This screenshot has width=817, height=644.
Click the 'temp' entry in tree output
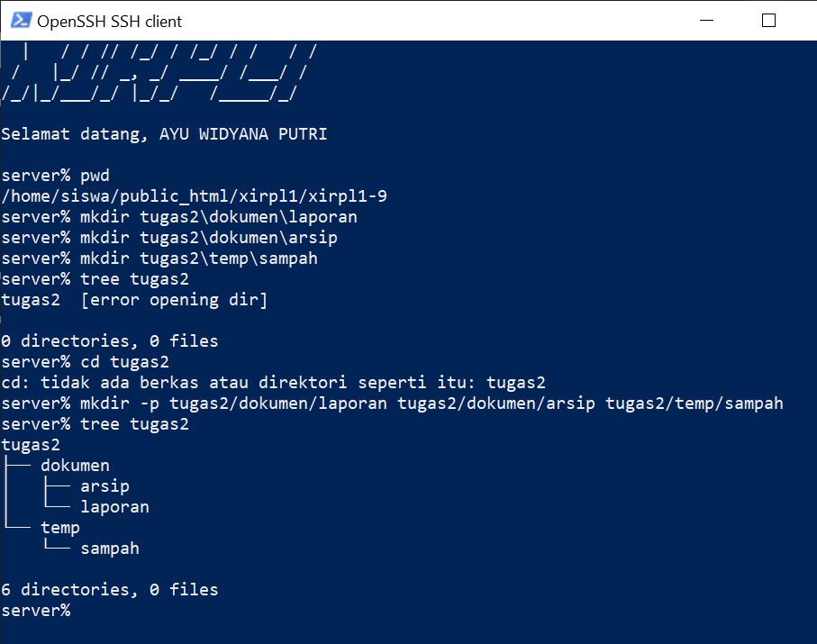click(60, 528)
